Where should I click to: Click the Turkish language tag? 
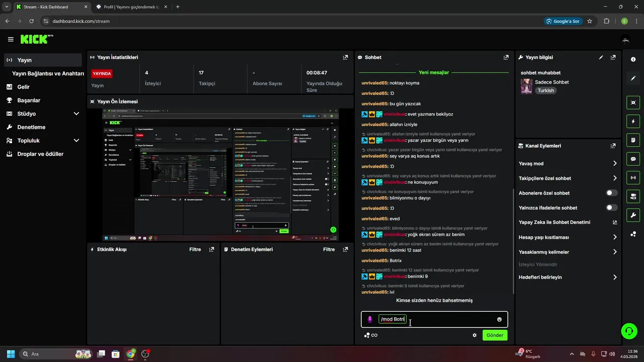pyautogui.click(x=545, y=90)
